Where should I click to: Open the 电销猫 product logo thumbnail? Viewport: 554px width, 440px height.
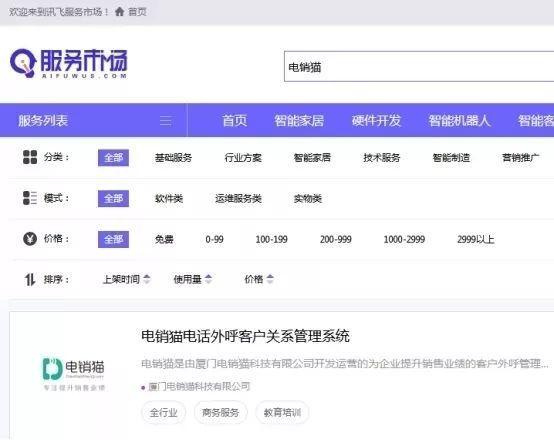coord(73,373)
